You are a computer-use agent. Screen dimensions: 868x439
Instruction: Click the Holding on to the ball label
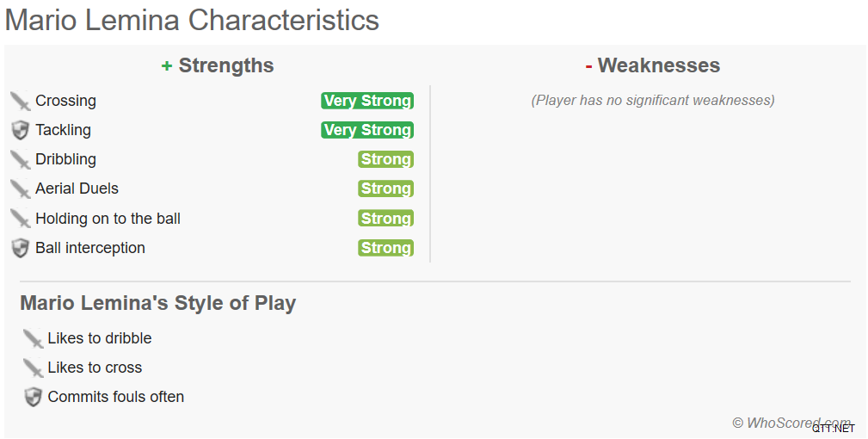[108, 219]
